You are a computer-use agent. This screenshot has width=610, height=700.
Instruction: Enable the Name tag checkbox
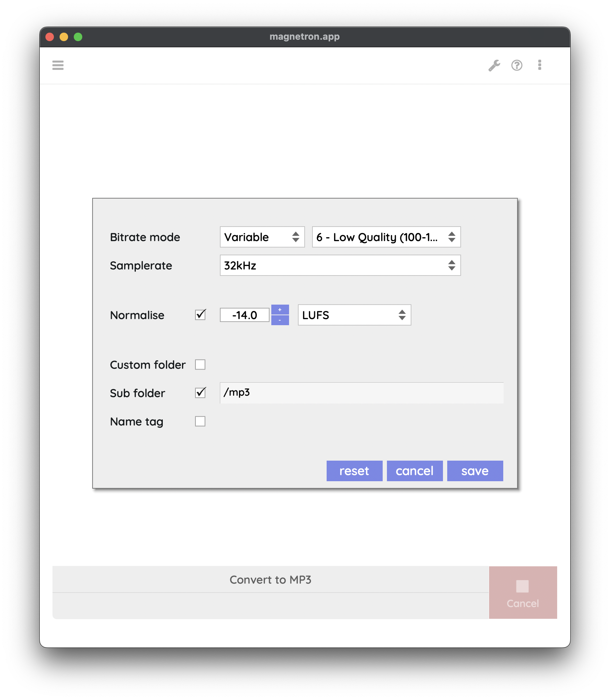[x=200, y=421]
